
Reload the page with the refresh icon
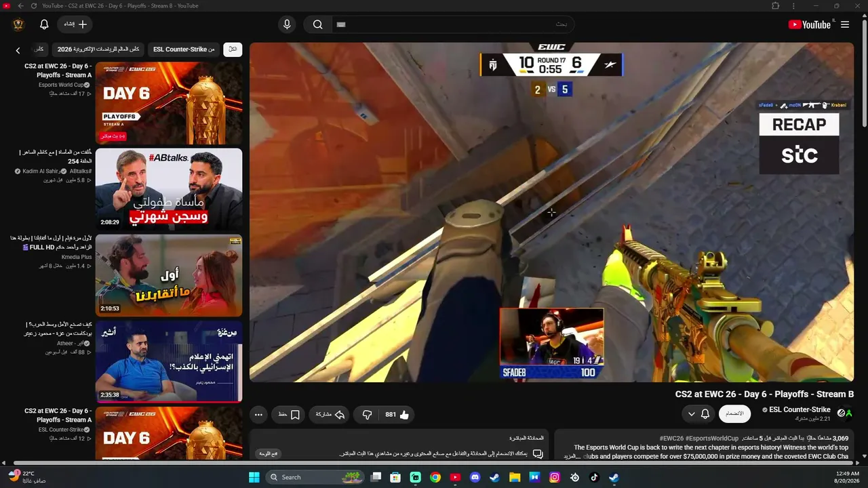click(x=33, y=6)
